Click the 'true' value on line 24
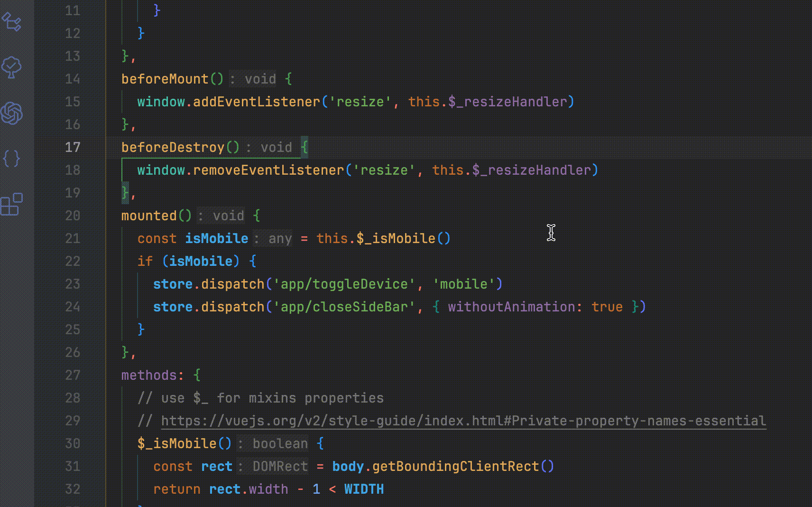 click(607, 307)
